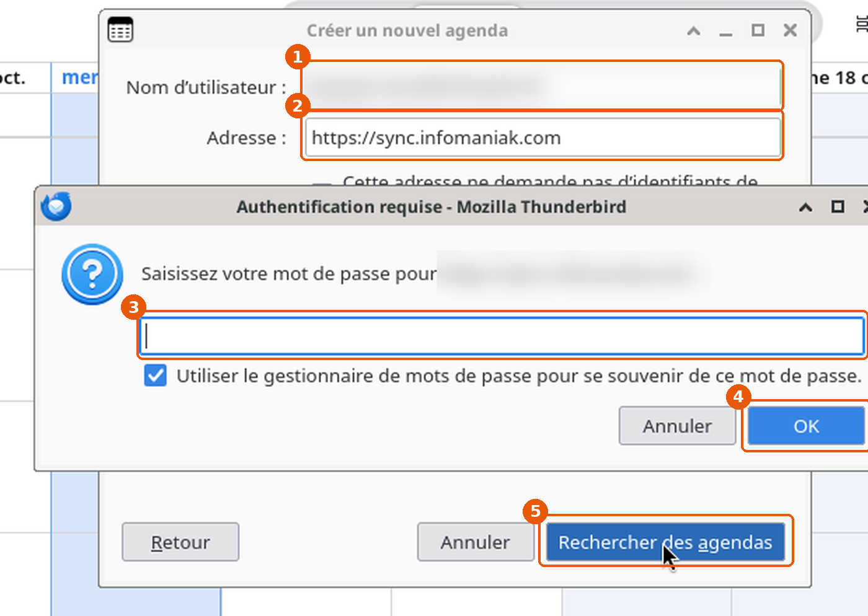This screenshot has width=868, height=616.
Task: Click the 'Saisissez votre mot de passe pour' text
Action: click(289, 273)
